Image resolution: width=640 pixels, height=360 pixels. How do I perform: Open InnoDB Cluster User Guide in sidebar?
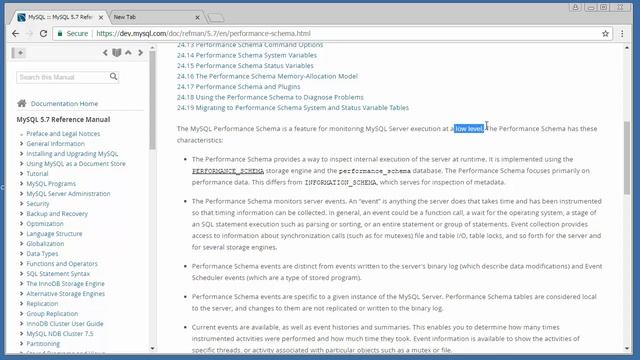tap(65, 324)
